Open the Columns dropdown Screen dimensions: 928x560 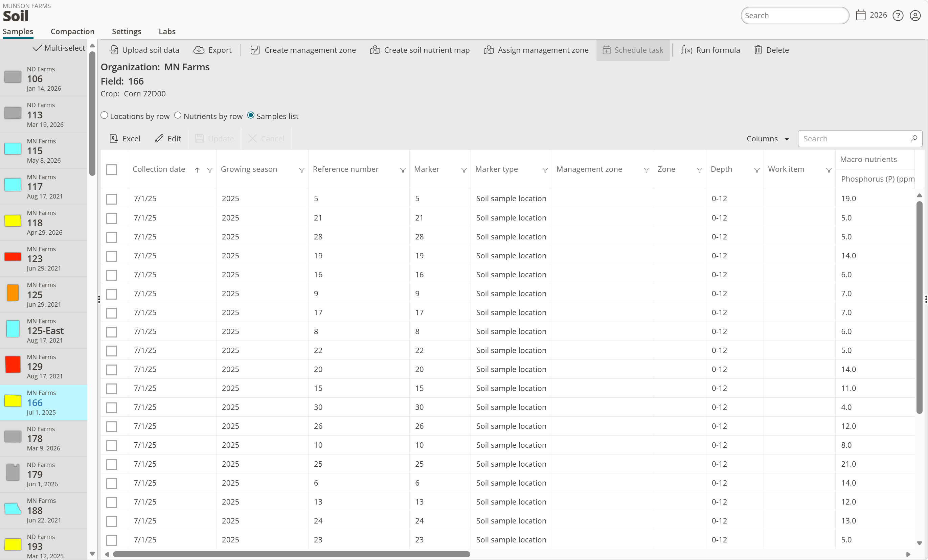(768, 139)
